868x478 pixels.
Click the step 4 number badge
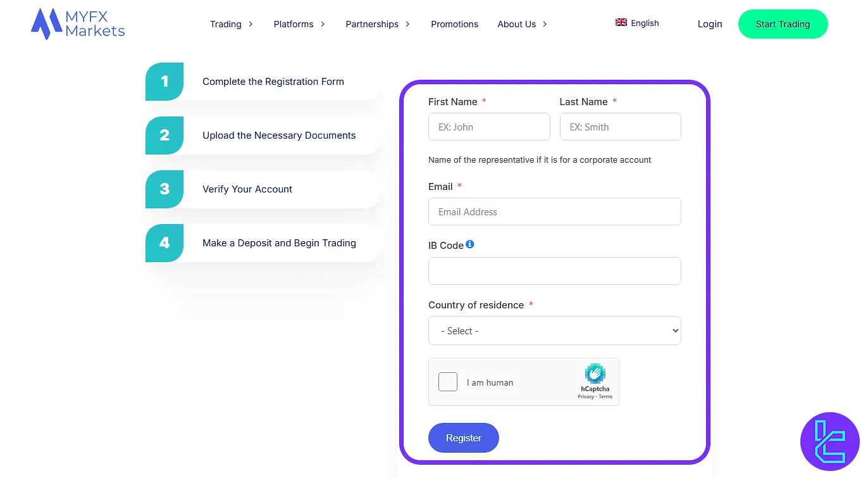tap(164, 243)
